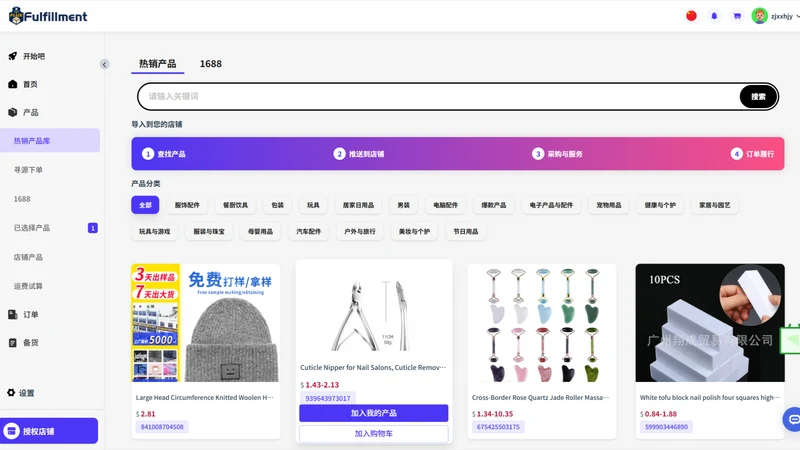Image resolution: width=800 pixels, height=450 pixels.
Task: Open the jade roller massager product image
Action: tap(542, 322)
